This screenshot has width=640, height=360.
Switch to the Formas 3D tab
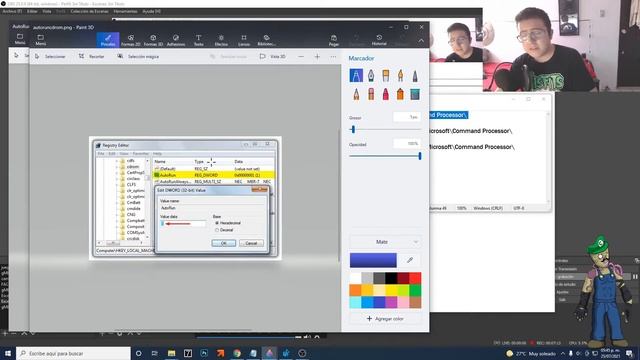[153, 40]
